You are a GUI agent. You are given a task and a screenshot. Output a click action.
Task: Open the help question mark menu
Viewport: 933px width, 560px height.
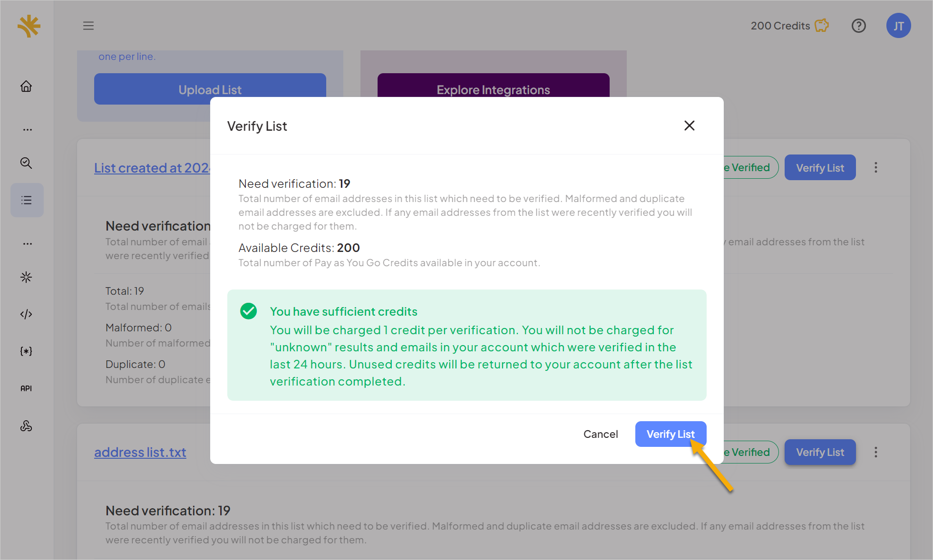pyautogui.click(x=860, y=25)
